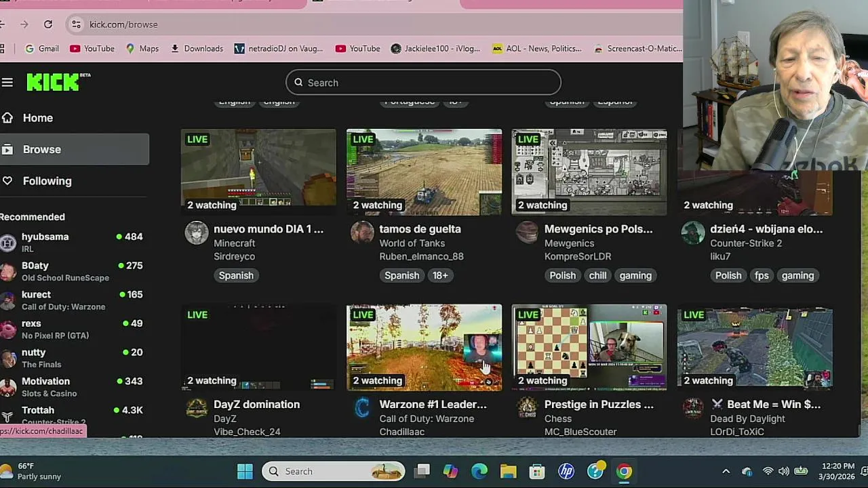This screenshot has width=868, height=488.
Task: Open Screencast-O-Matic bookmark
Action: [637, 49]
